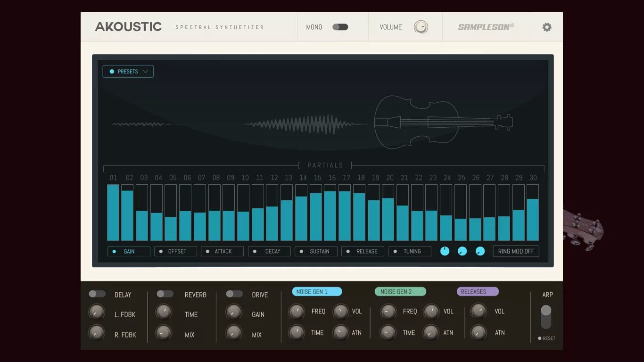Set partial 10 gain bar

[x=243, y=213]
